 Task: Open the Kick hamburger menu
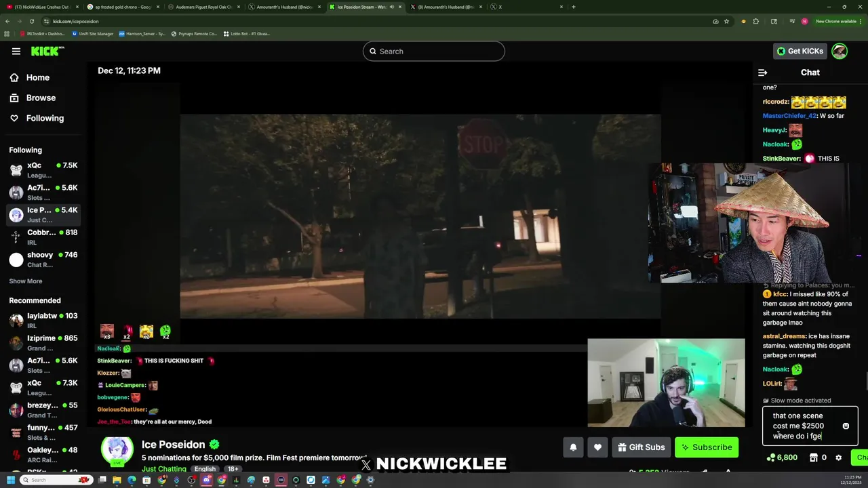point(16,52)
